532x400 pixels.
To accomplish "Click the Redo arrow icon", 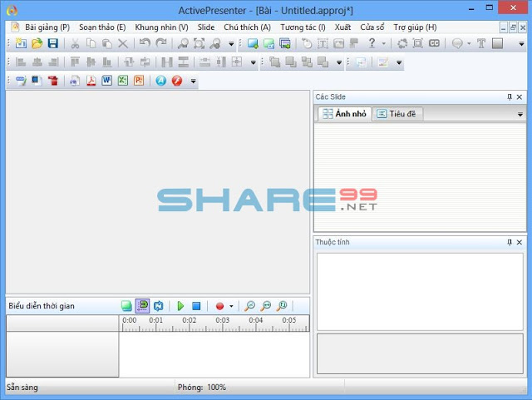I will coord(160,43).
